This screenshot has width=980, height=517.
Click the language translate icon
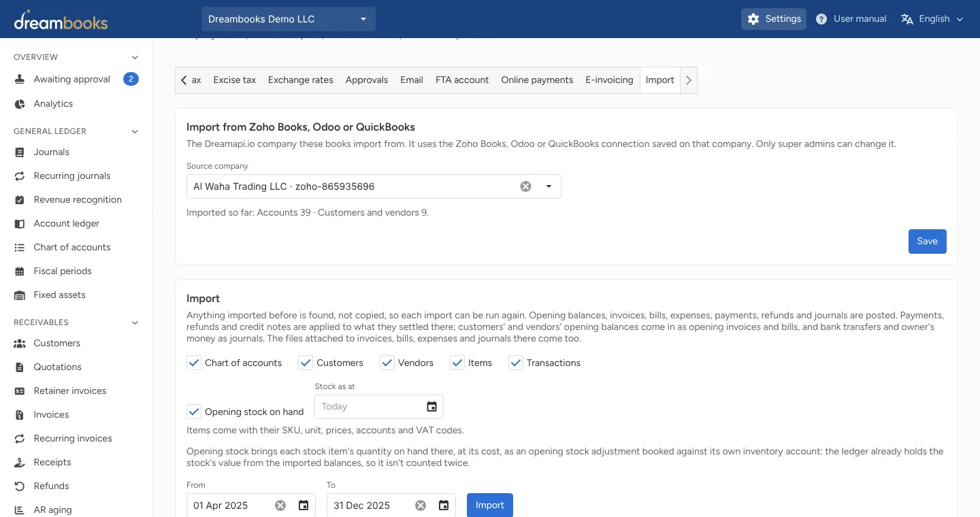(x=906, y=19)
